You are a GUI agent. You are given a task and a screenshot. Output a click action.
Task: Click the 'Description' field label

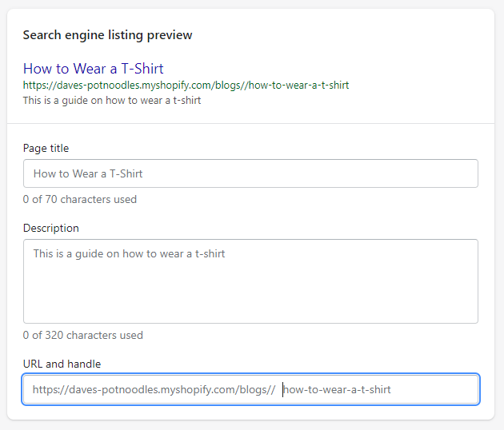[50, 228]
